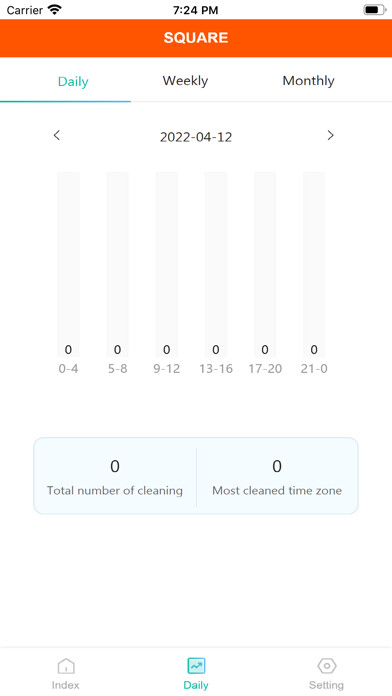Open the Setting hexagon icon
392x696 pixels.
click(327, 666)
